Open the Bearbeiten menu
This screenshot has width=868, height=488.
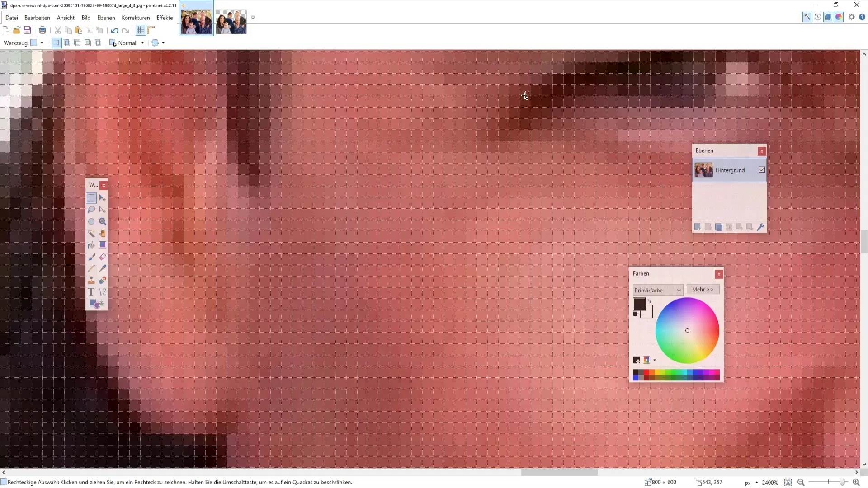click(x=37, y=18)
